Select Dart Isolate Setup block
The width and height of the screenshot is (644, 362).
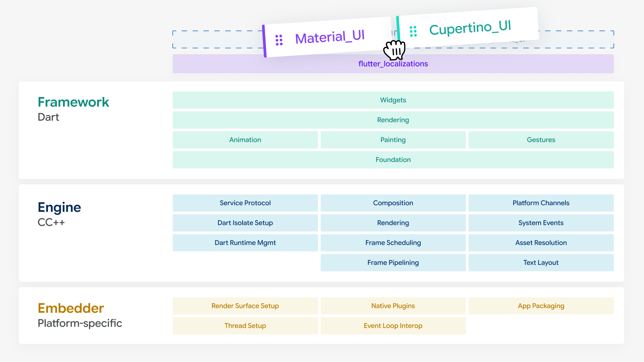pos(245,223)
